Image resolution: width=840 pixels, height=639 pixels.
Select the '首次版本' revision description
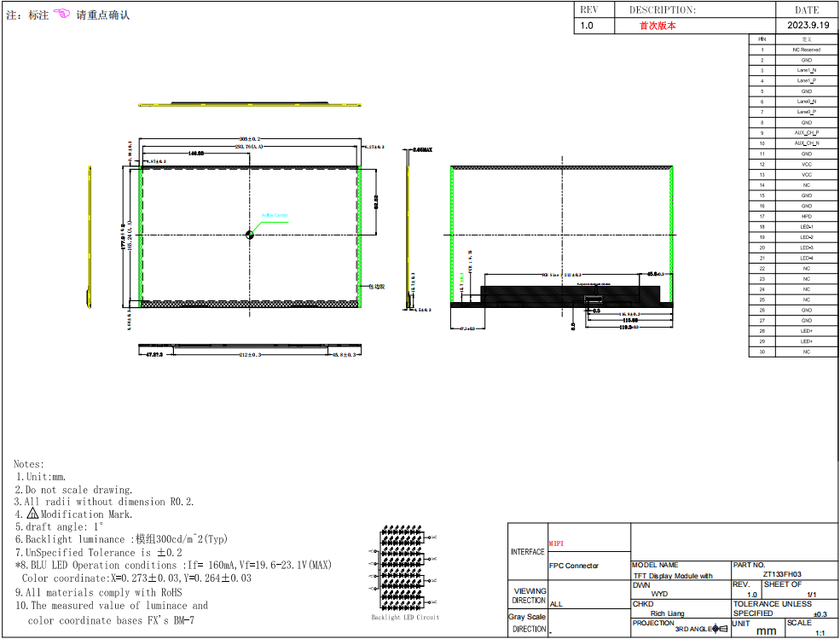[658, 26]
